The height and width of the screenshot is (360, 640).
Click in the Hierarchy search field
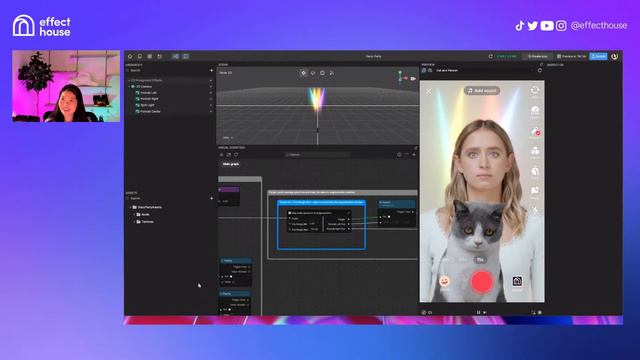pyautogui.click(x=167, y=70)
